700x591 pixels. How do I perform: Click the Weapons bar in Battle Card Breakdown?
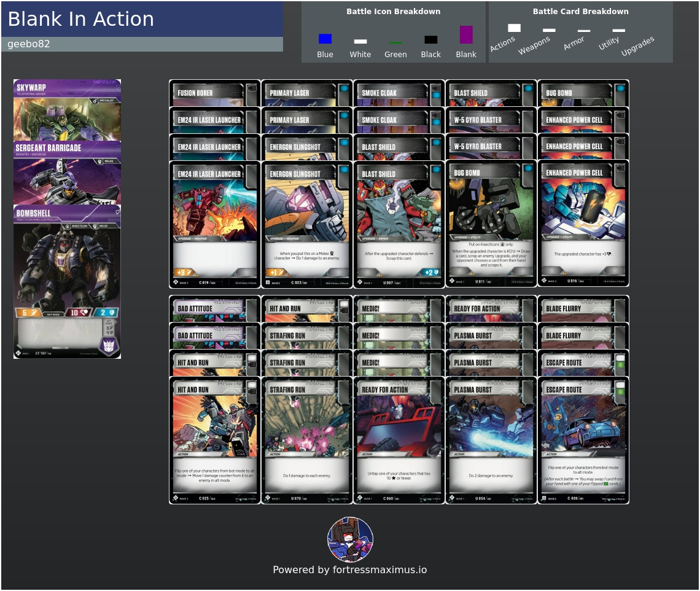pos(549,30)
